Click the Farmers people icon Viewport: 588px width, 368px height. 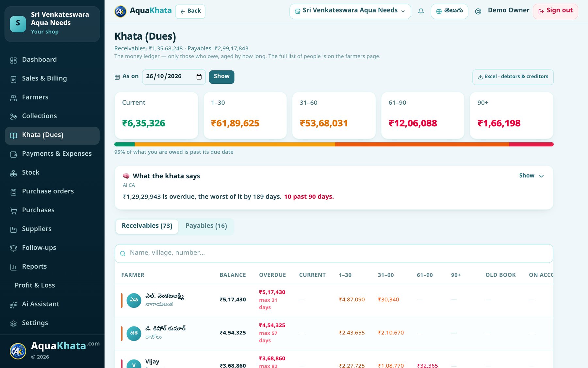pyautogui.click(x=13, y=98)
